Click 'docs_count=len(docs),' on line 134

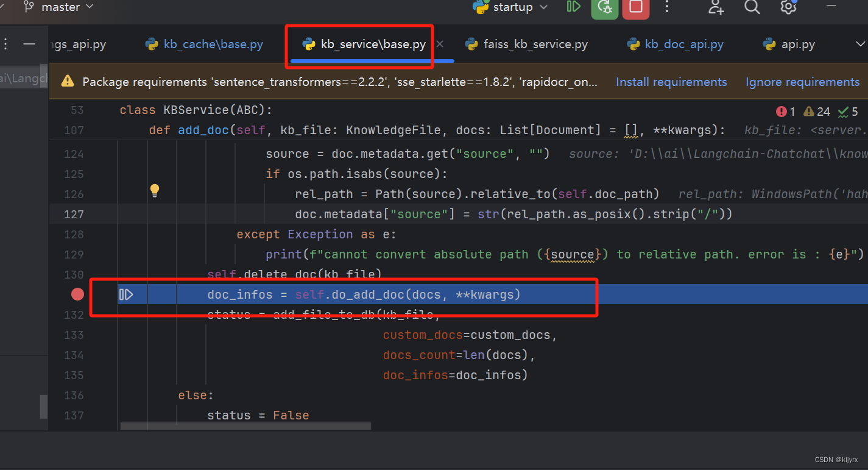(459, 355)
